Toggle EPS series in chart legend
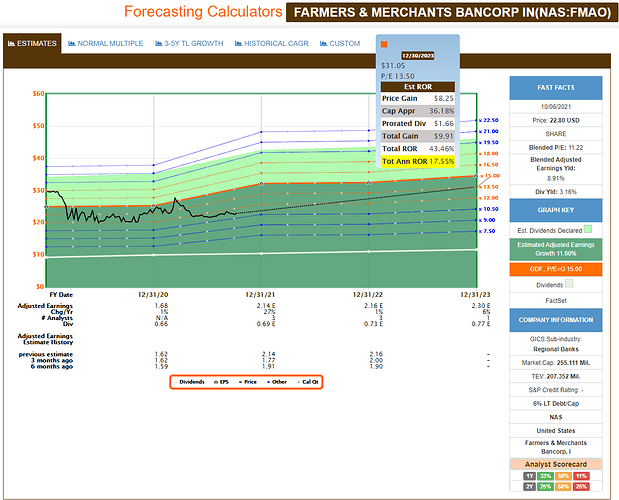This screenshot has width=619, height=500. pos(221,382)
